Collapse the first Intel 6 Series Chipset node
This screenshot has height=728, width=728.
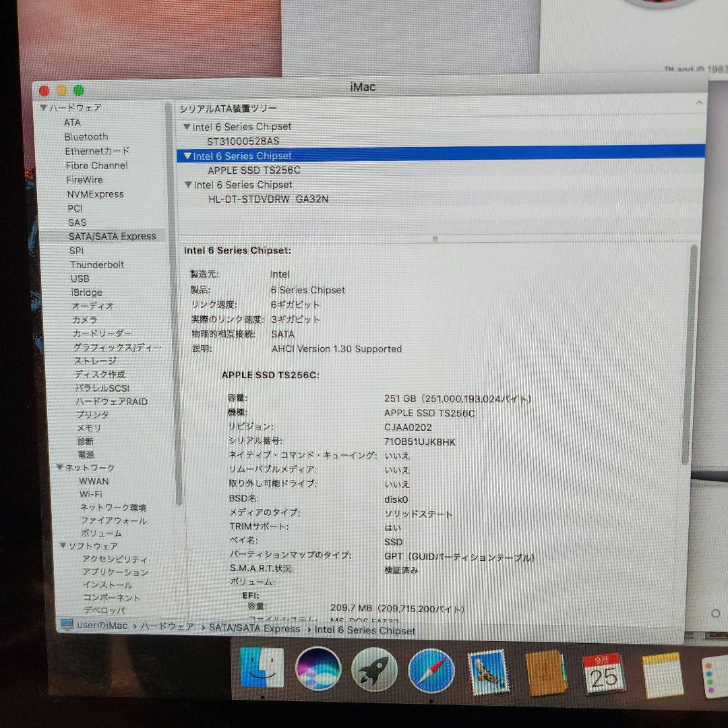[187, 126]
